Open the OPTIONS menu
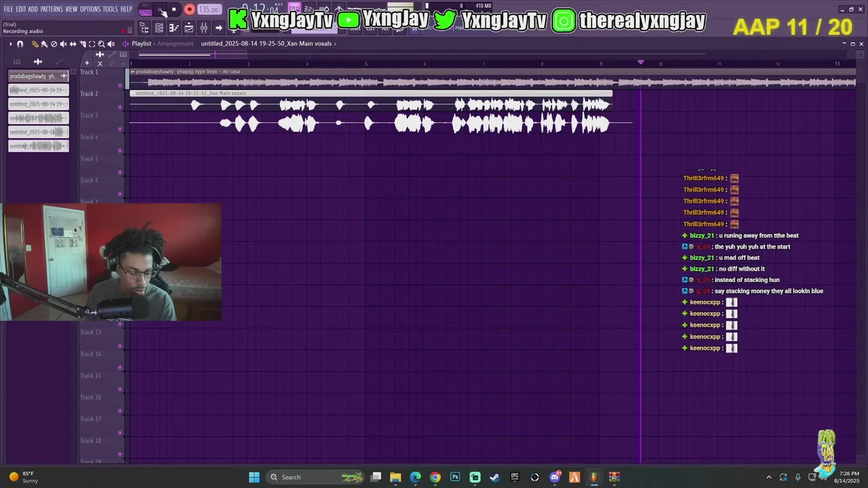 tap(90, 9)
